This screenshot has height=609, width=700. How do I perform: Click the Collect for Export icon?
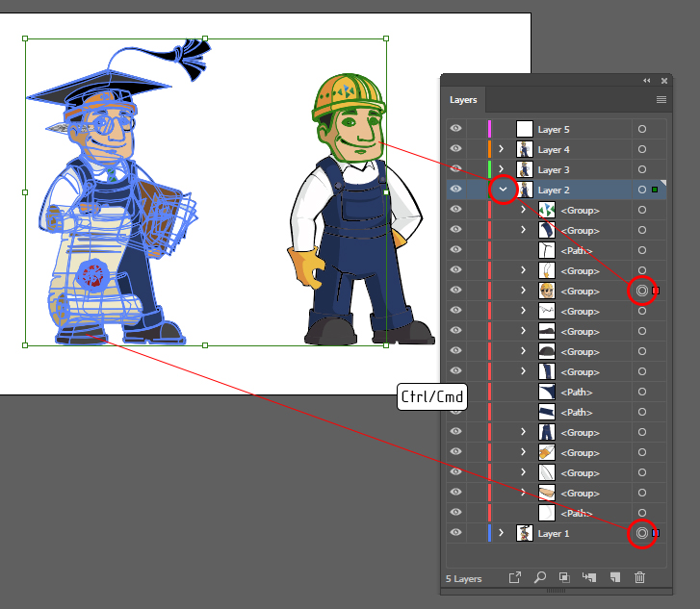pyautogui.click(x=515, y=577)
